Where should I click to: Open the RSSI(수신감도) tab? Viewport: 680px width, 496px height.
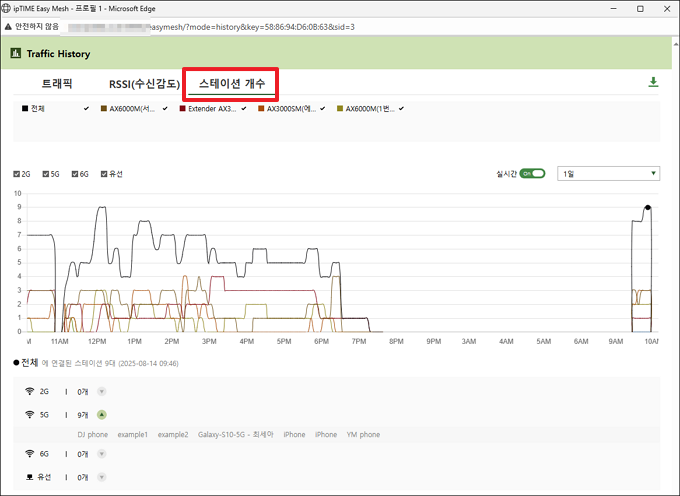click(x=145, y=85)
